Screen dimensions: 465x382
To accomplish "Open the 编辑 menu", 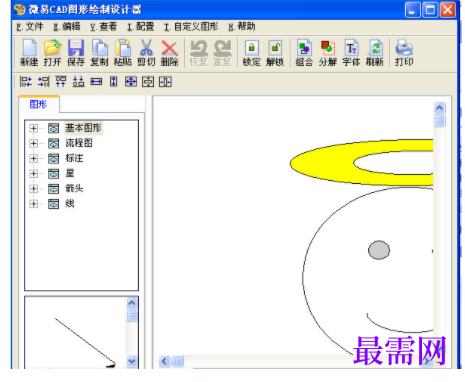I will 67,27.
